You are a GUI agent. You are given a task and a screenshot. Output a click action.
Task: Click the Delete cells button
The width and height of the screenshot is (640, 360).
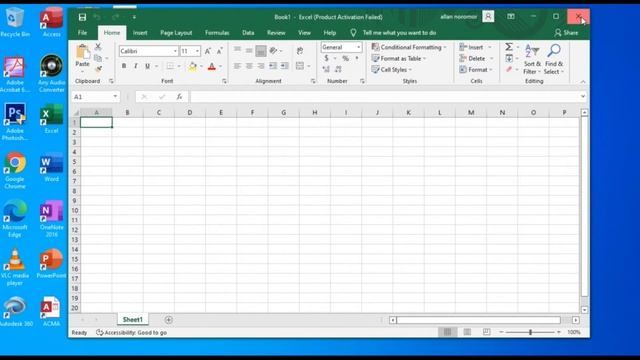476,58
